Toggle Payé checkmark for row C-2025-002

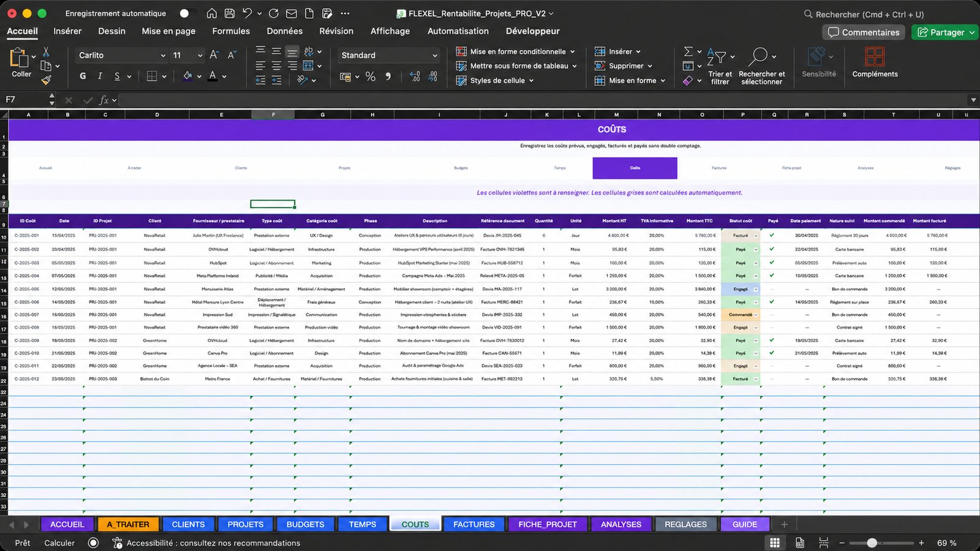tap(772, 249)
